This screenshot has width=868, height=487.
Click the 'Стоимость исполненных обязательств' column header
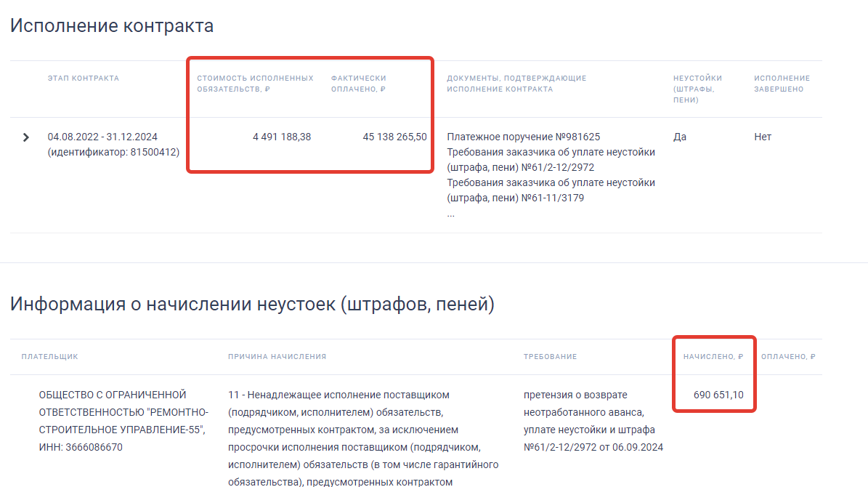click(x=255, y=84)
